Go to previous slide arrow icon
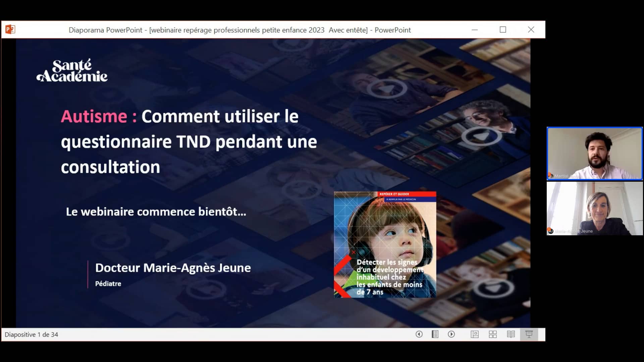 [x=419, y=334]
